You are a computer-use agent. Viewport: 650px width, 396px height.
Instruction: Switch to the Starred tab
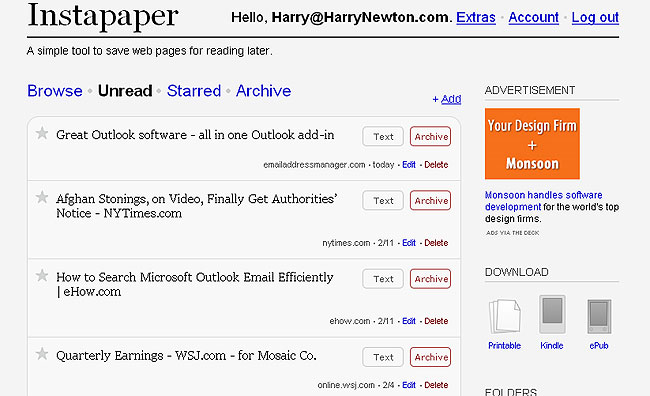tap(194, 91)
